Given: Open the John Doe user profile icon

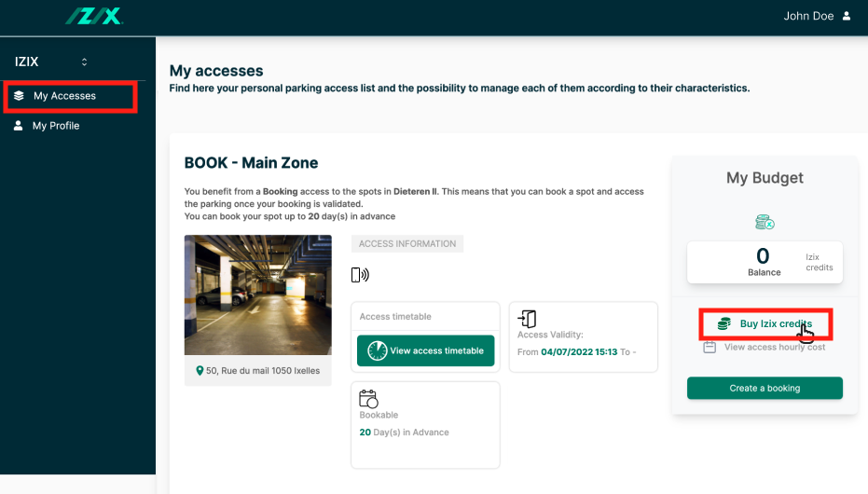Looking at the screenshot, I should click(x=847, y=16).
